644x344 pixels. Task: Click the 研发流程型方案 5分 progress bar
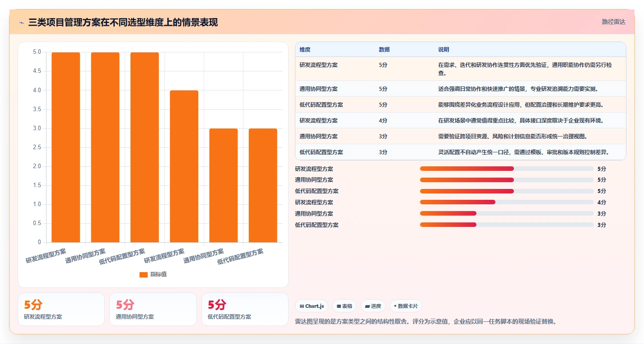(507, 169)
